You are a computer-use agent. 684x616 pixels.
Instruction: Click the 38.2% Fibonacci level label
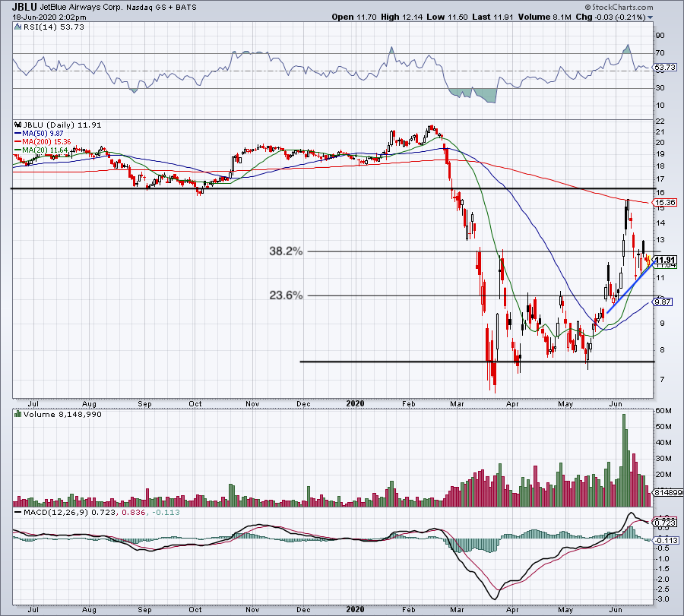(286, 251)
